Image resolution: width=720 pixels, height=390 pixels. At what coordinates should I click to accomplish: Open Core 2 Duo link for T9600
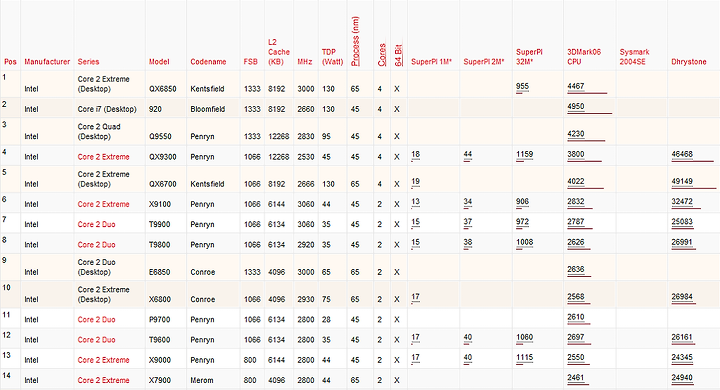pyautogui.click(x=96, y=339)
